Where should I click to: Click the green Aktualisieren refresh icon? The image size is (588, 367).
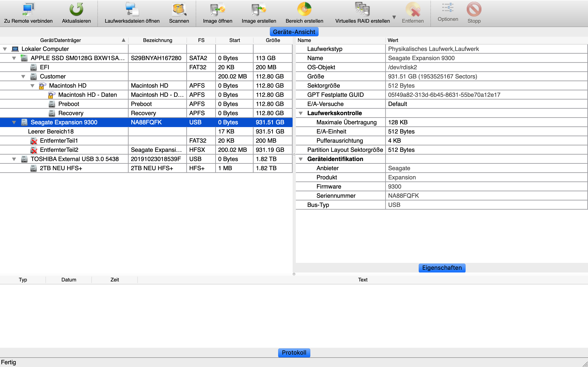[76, 10]
